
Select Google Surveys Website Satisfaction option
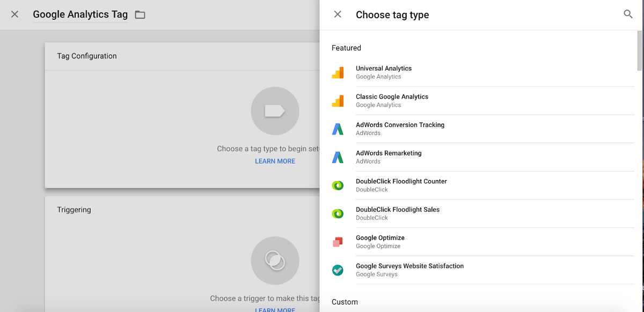click(409, 266)
